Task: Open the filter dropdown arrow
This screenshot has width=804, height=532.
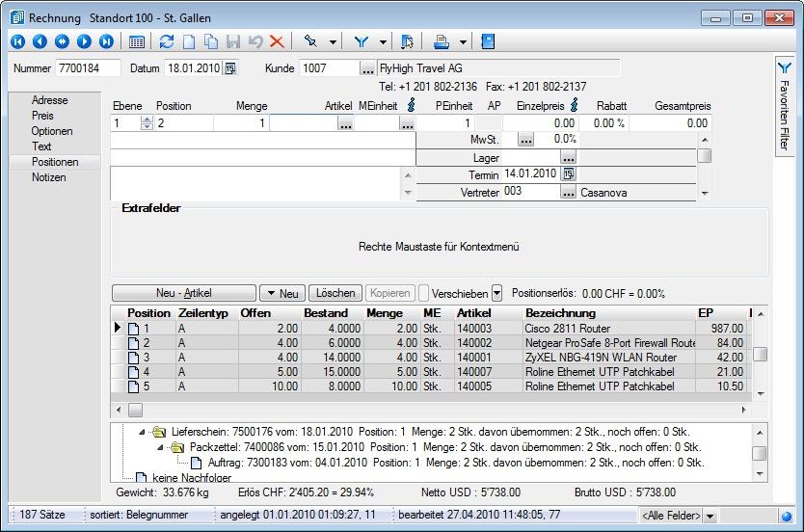Action: tap(383, 42)
